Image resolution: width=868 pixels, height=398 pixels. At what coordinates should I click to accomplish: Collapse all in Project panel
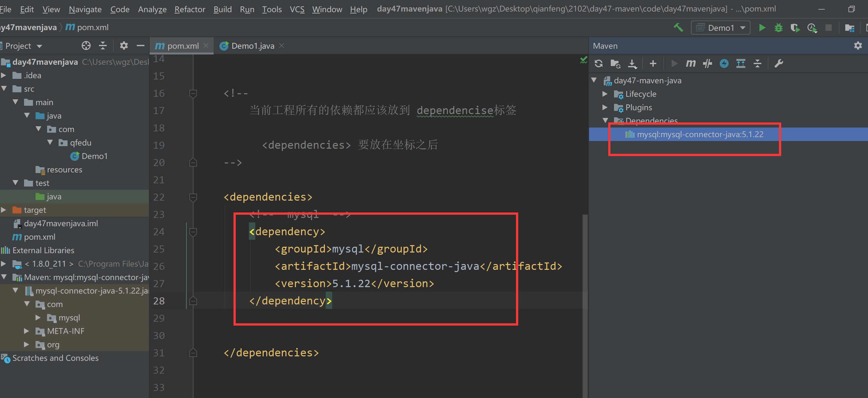[x=103, y=46]
